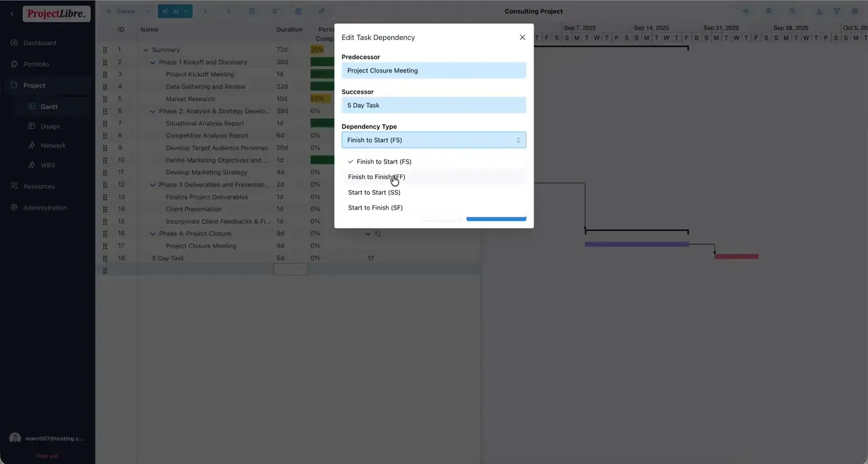Image resolution: width=868 pixels, height=464 pixels.
Task: Click the scroll-to-task timeline icon
Action: click(746, 11)
